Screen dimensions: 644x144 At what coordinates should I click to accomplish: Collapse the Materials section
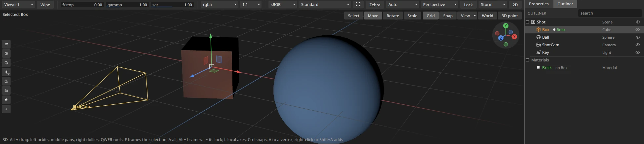click(528, 60)
